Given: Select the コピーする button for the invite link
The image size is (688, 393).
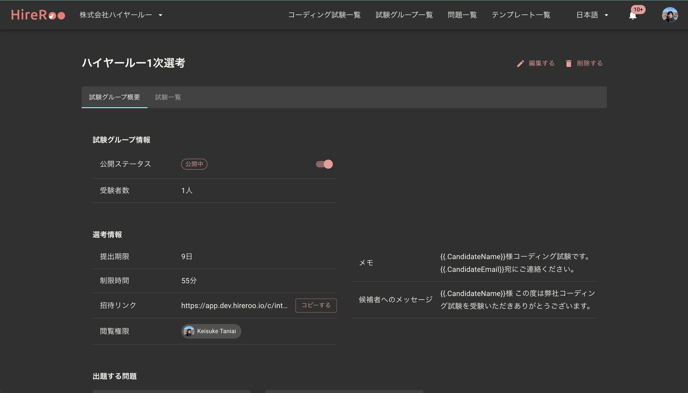Looking at the screenshot, I should pyautogui.click(x=316, y=305).
